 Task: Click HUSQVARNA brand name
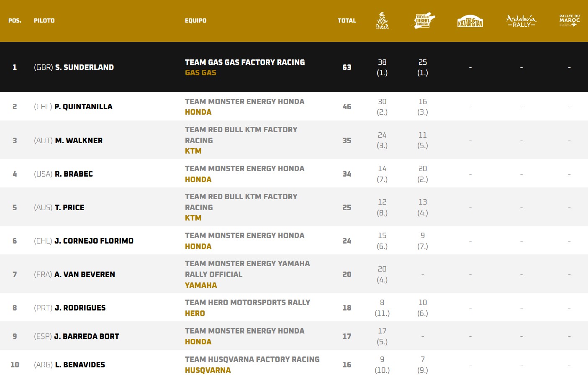coord(208,370)
